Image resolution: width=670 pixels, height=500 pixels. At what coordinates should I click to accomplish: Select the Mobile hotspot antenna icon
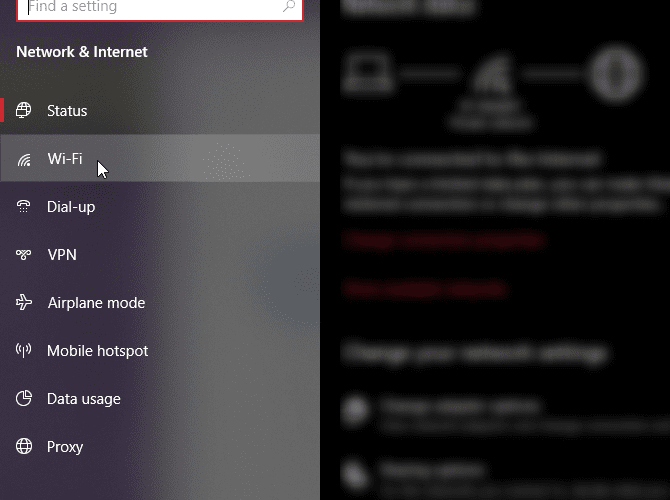[24, 350]
